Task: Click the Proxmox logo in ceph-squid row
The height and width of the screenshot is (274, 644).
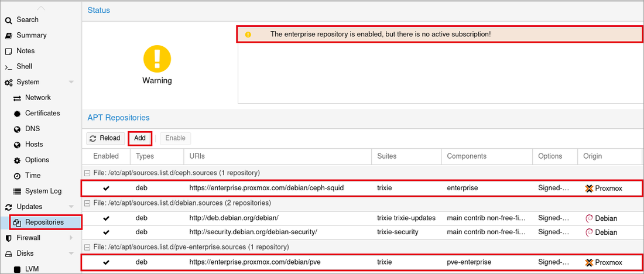Action: pos(590,189)
